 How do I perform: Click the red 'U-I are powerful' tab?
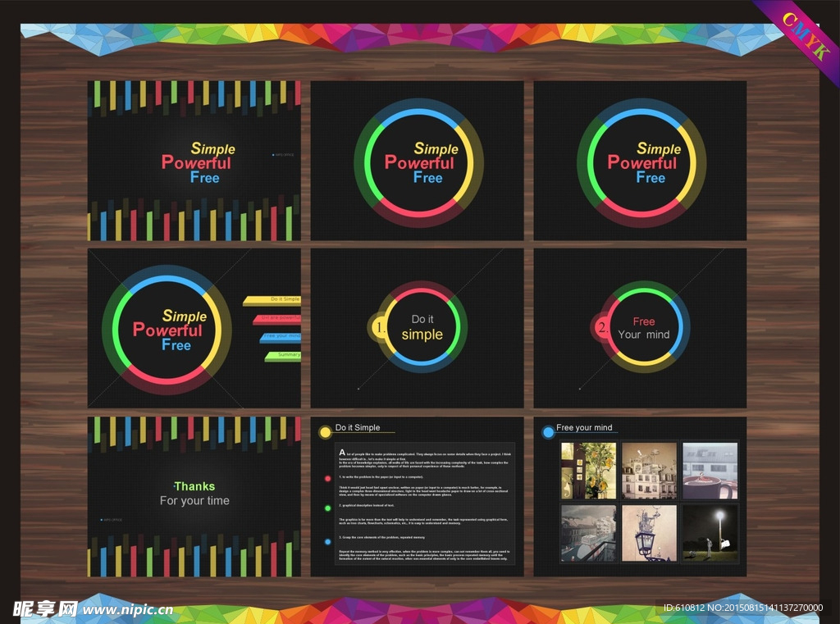point(277,319)
